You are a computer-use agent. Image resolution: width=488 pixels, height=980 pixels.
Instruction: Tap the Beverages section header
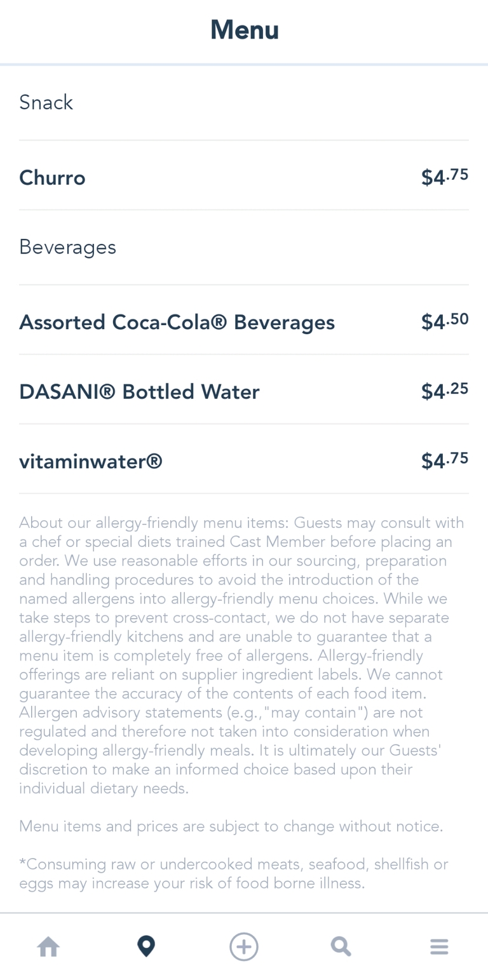click(67, 247)
